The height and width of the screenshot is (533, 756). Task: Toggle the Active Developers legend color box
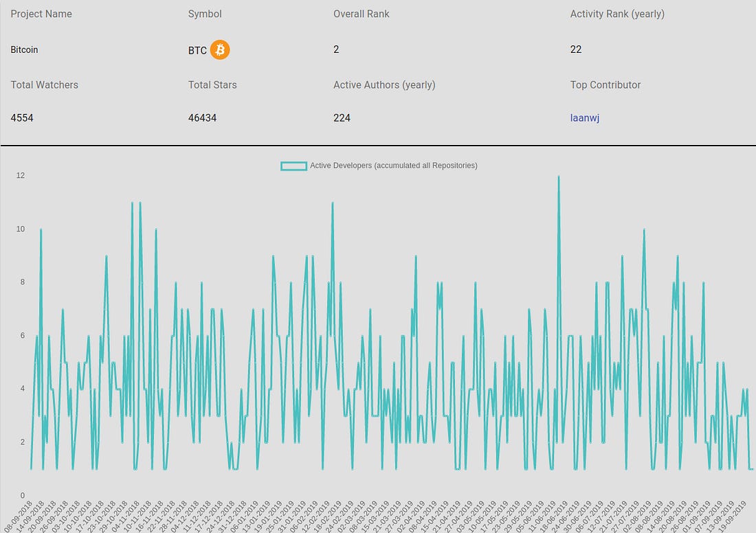click(293, 166)
